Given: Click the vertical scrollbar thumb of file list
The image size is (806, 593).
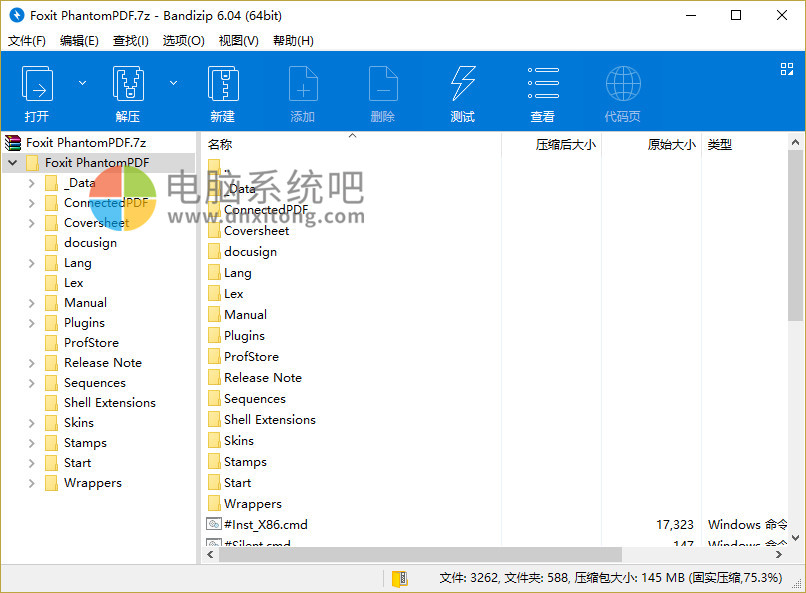Looking at the screenshot, I should pos(795,236).
